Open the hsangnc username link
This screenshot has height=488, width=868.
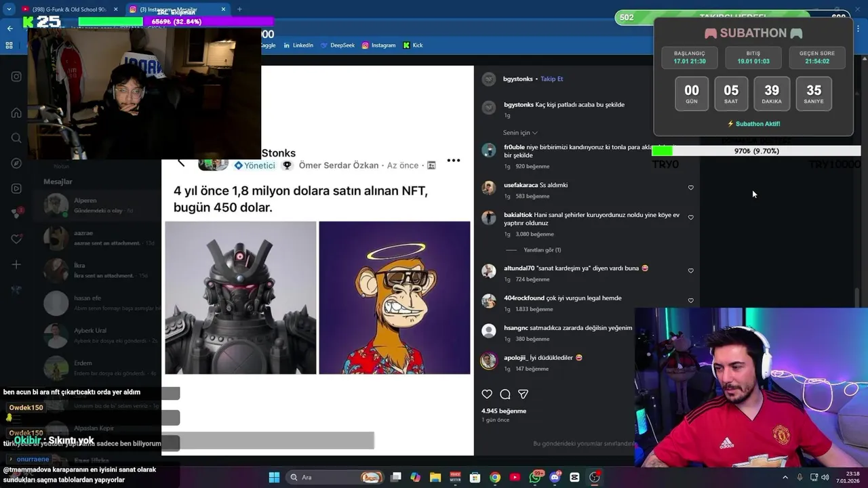[515, 328]
